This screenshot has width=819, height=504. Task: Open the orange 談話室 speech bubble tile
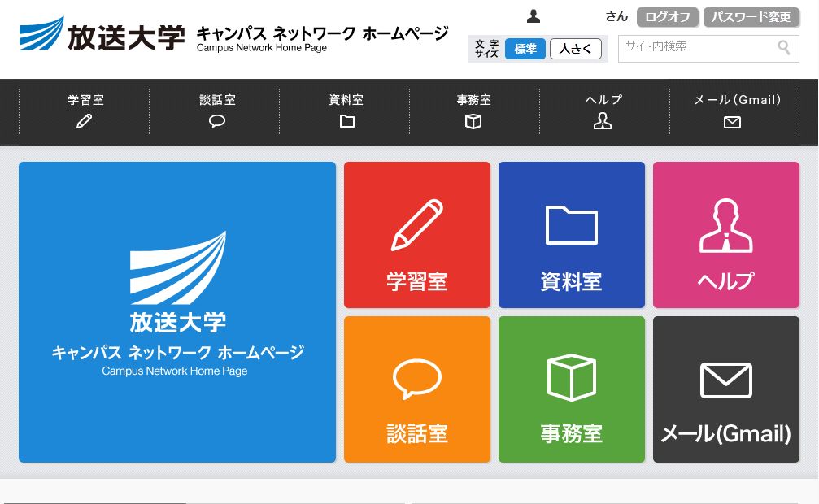click(x=416, y=389)
